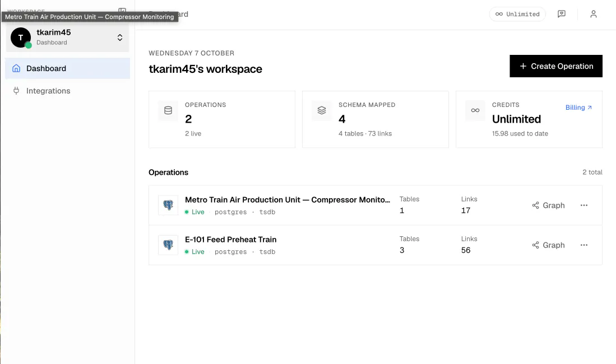Open Graph for Metro Train operation

click(548, 206)
